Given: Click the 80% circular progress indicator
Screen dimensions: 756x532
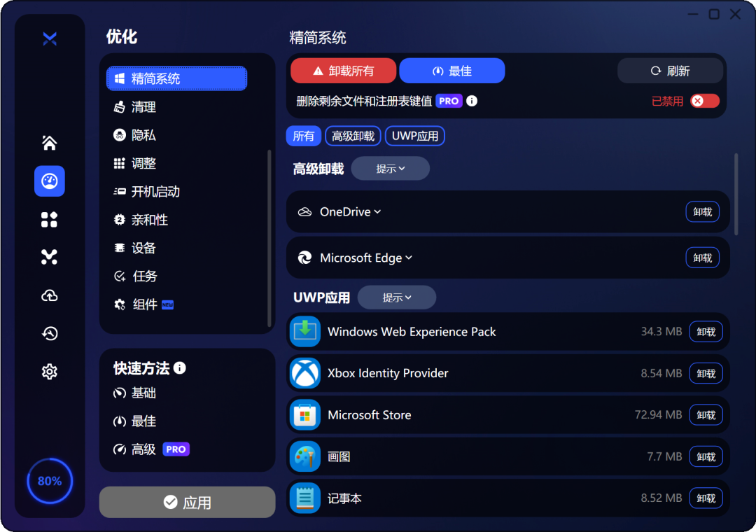Looking at the screenshot, I should point(50,481).
